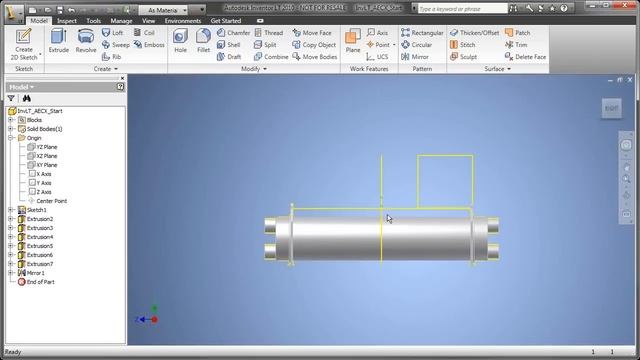Switch to the View tab

pyautogui.click(x=148, y=21)
